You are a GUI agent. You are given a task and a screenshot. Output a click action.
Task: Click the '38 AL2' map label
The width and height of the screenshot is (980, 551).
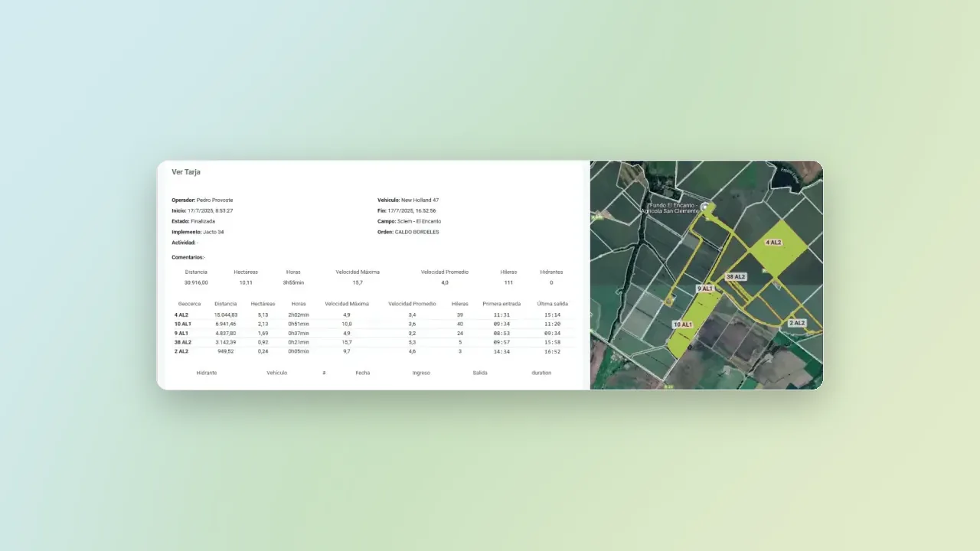[736, 276]
